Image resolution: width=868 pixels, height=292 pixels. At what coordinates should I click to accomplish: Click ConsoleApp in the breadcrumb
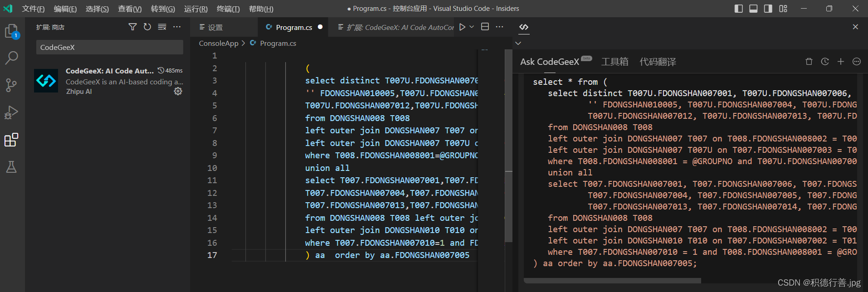pyautogui.click(x=219, y=43)
